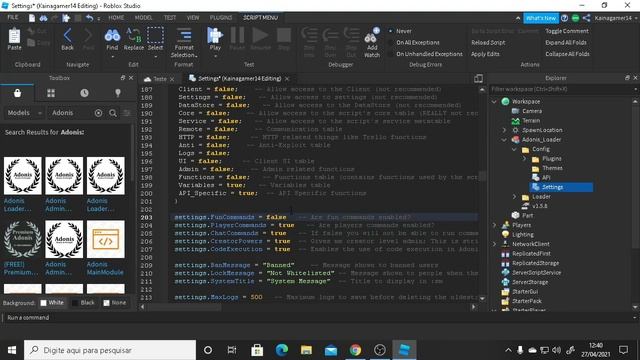Open Recent clock tab in Toolbox
640x360 pixels.
point(84,93)
